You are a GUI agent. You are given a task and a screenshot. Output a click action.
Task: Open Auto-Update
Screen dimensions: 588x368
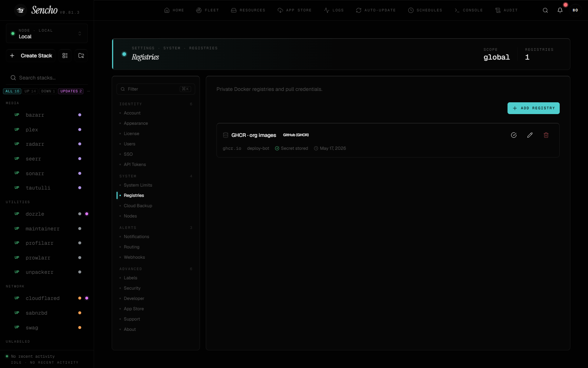pyautogui.click(x=376, y=10)
